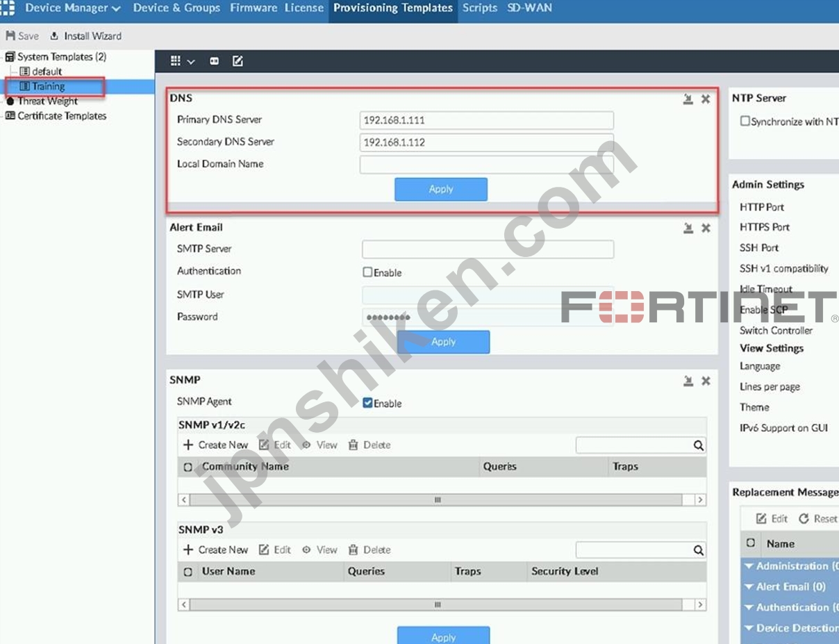Click View in SNMP v3 toolbar
This screenshot has width=839, height=644.
pos(319,550)
